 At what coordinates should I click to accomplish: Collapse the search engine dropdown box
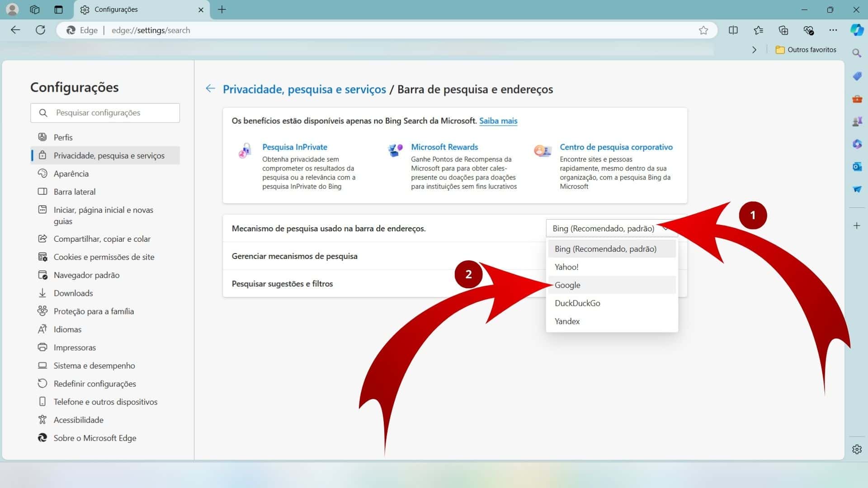pos(612,228)
